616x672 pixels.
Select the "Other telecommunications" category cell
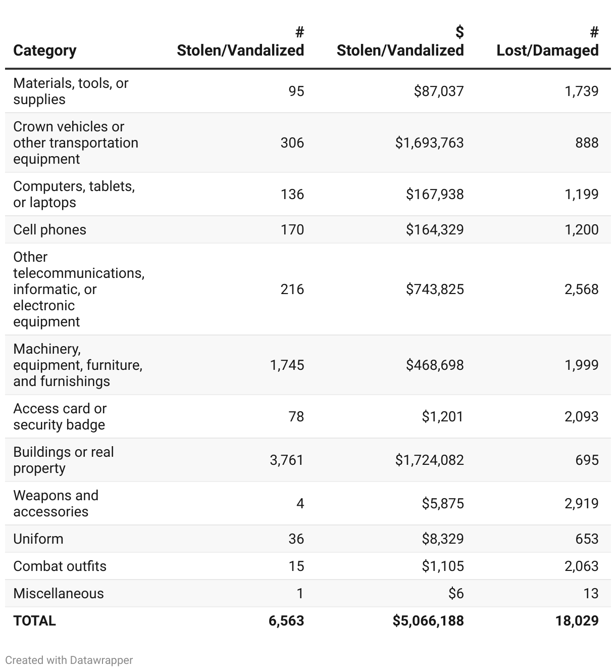click(79, 289)
